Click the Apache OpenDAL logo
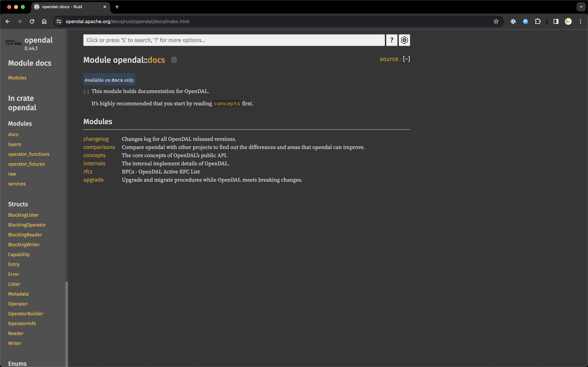 click(x=14, y=43)
